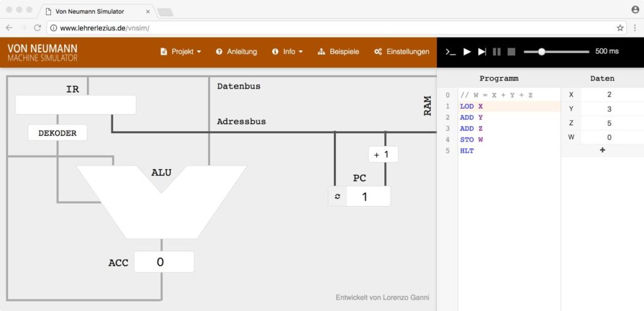Click the Von Neumann Machine Simulator logo
The image size is (644, 311).
(x=43, y=52)
